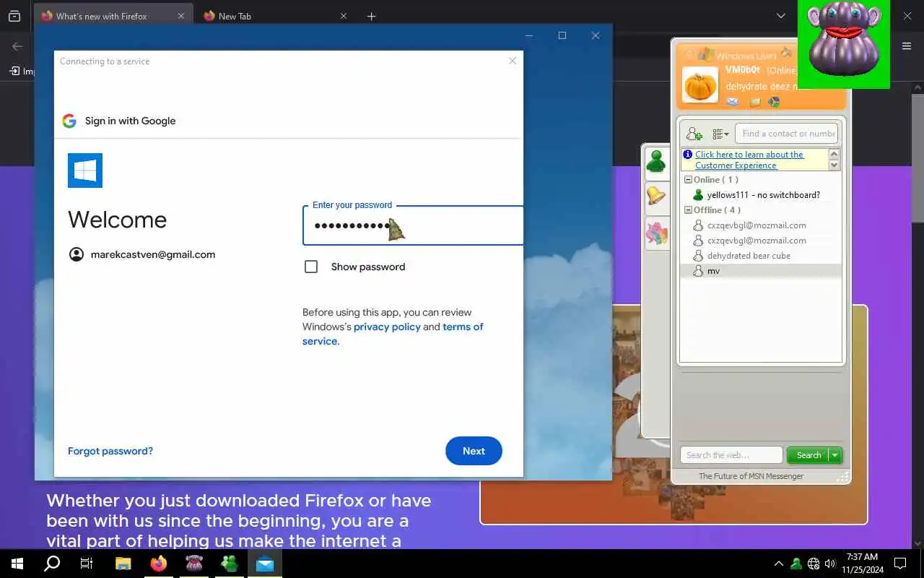
Task: Open the privacy policy link
Action: pos(387,327)
